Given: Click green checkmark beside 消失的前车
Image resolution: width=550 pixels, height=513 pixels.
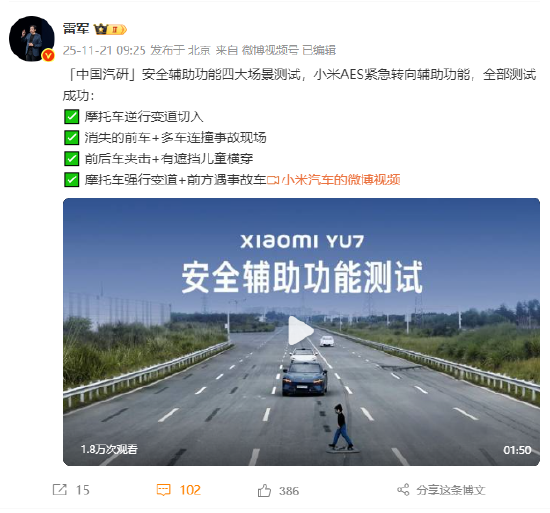Looking at the screenshot, I should click(71, 137).
